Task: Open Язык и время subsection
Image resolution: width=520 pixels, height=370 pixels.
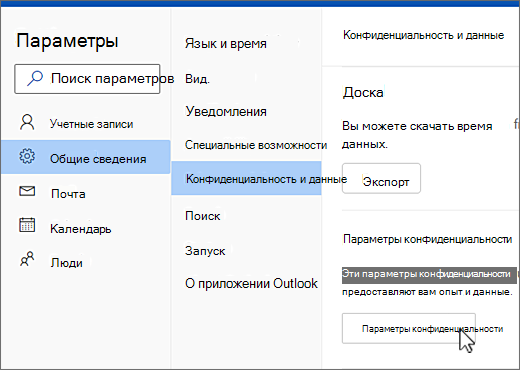Action: [x=226, y=43]
